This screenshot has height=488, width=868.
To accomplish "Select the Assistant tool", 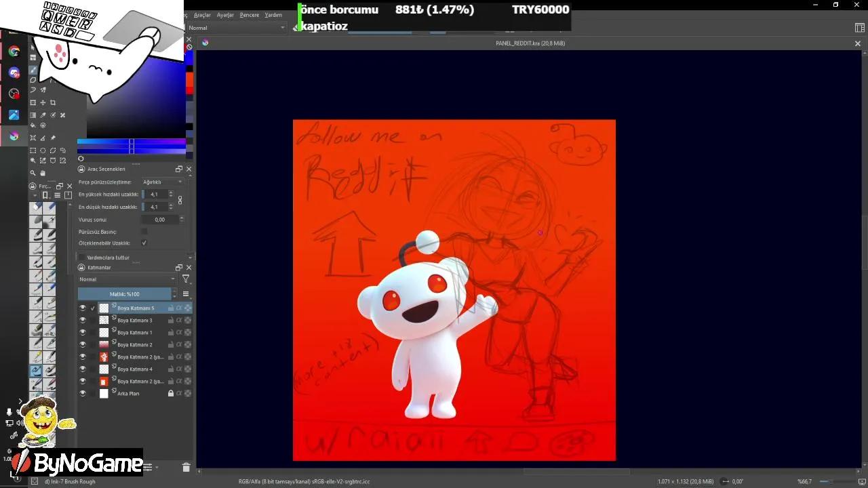I will click(x=33, y=138).
